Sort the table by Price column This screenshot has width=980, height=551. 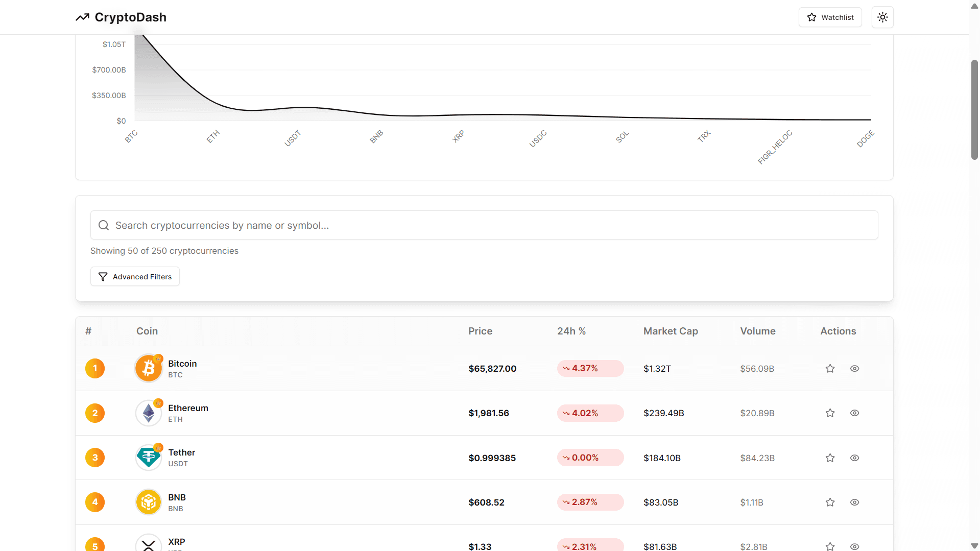(480, 331)
